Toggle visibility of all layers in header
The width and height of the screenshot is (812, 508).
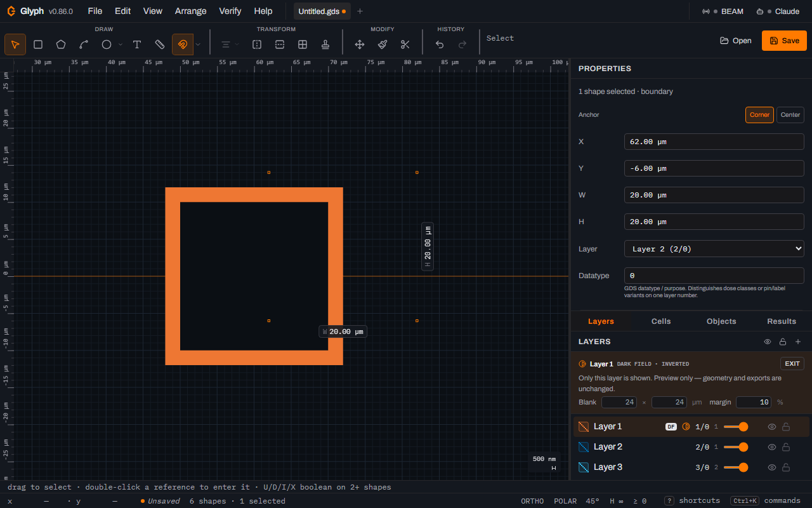(768, 342)
